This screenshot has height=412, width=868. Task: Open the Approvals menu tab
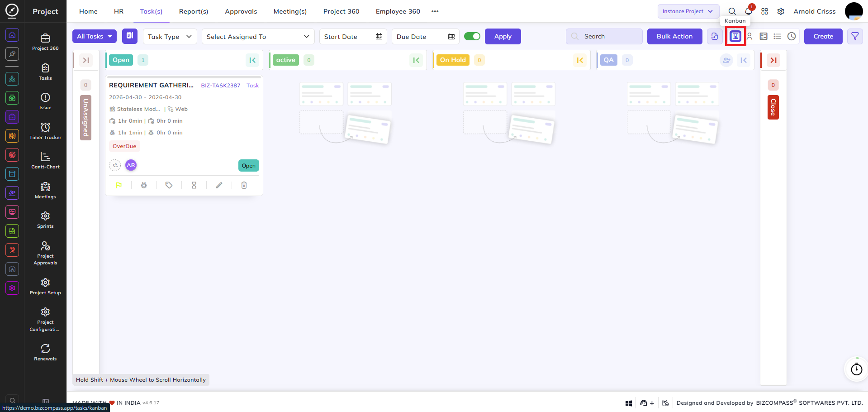(241, 11)
